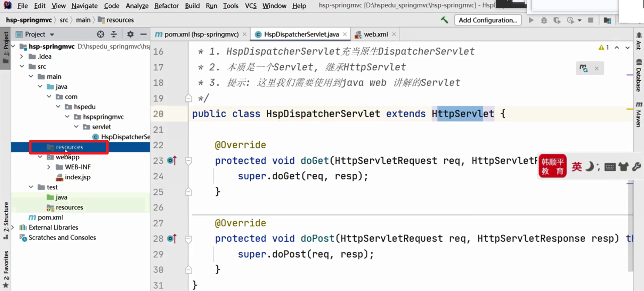
Task: Collapse the com package
Action: click(x=49, y=97)
